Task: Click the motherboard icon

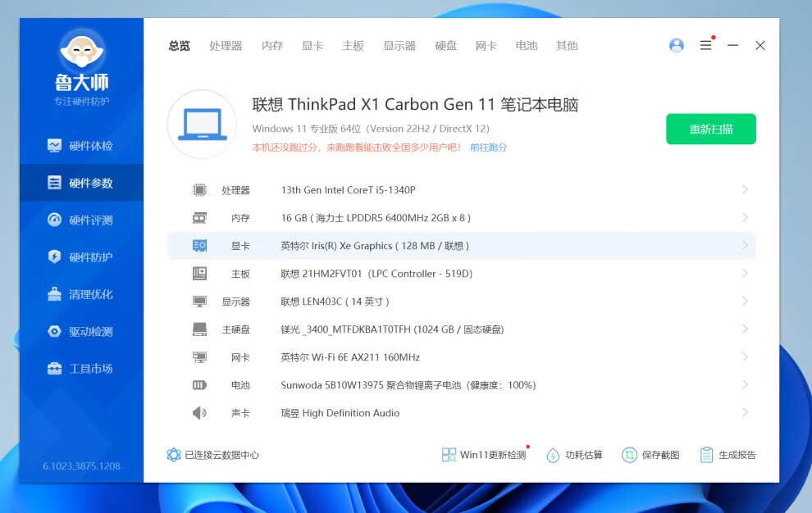Action: 199,274
